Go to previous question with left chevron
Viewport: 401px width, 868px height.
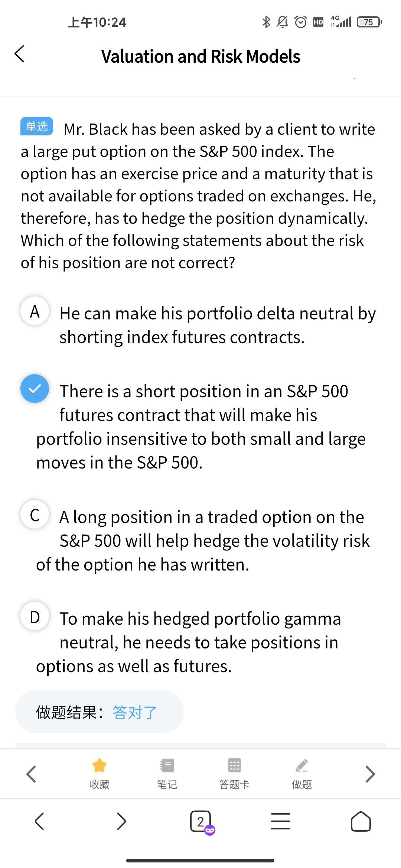[31, 774]
